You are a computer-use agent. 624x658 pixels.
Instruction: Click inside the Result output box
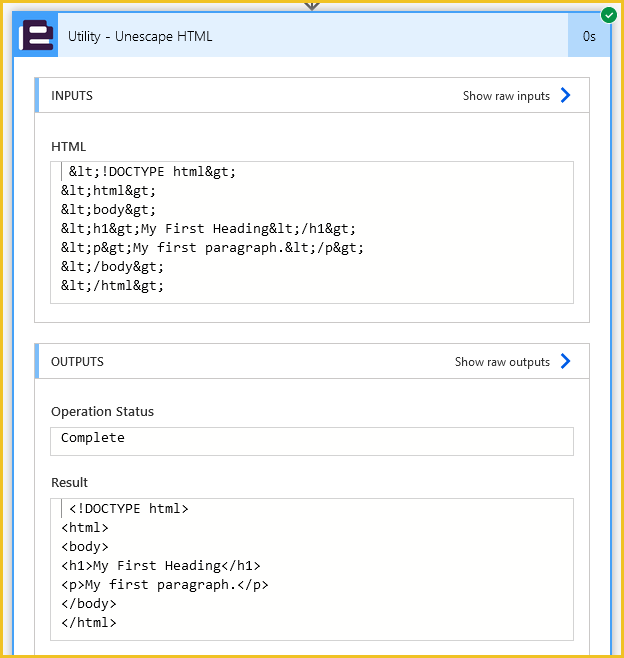click(312, 569)
